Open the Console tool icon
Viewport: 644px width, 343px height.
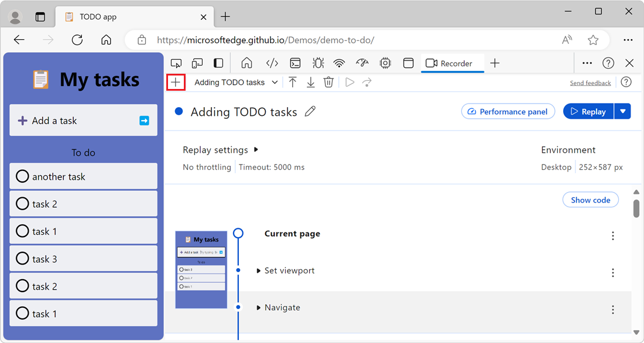tap(295, 63)
